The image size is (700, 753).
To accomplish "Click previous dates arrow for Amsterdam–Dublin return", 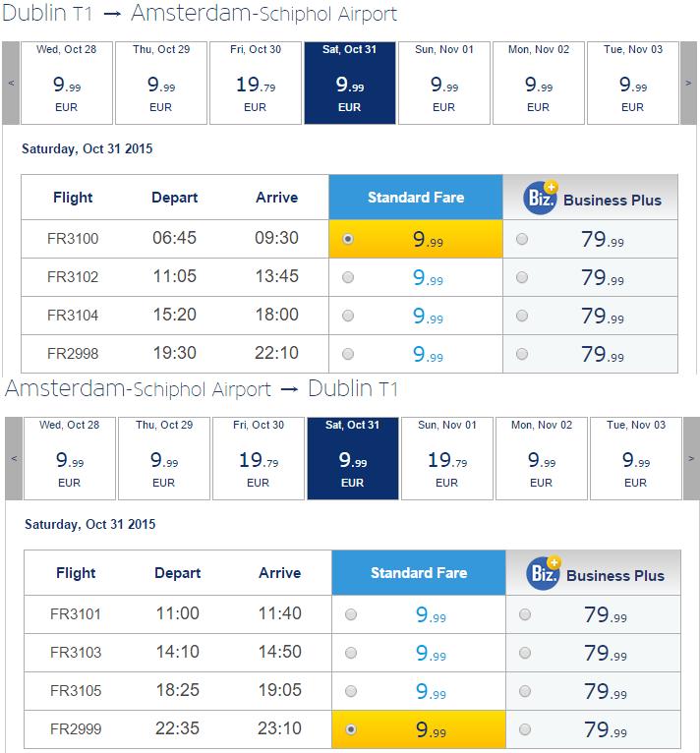I will click(x=14, y=458).
